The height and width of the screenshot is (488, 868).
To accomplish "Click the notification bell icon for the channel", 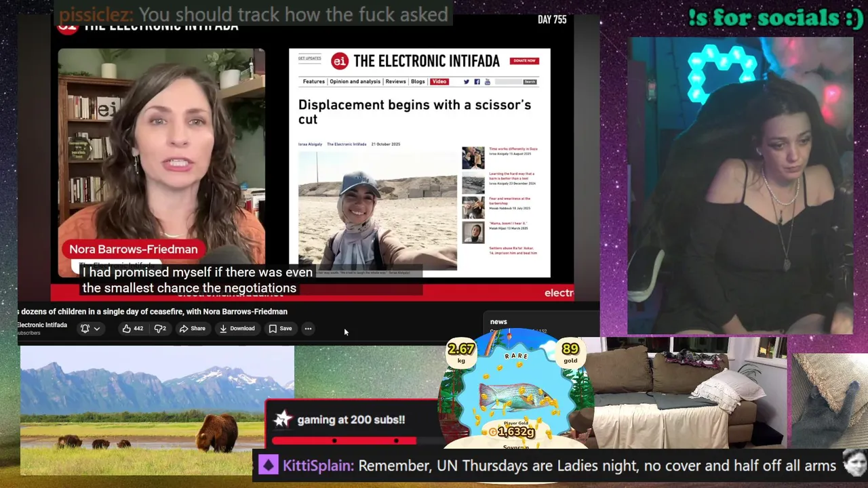I will coord(85,329).
